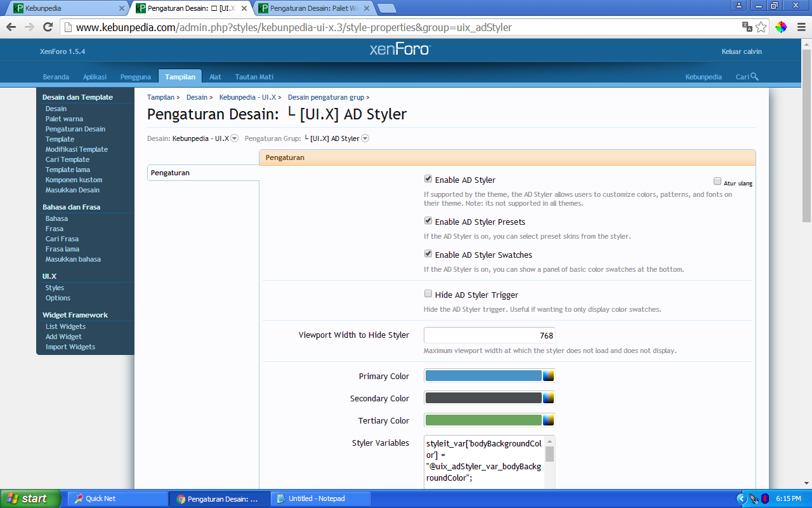Open Cari Frasa in sidebar
This screenshot has height=508, width=812.
coord(62,239)
